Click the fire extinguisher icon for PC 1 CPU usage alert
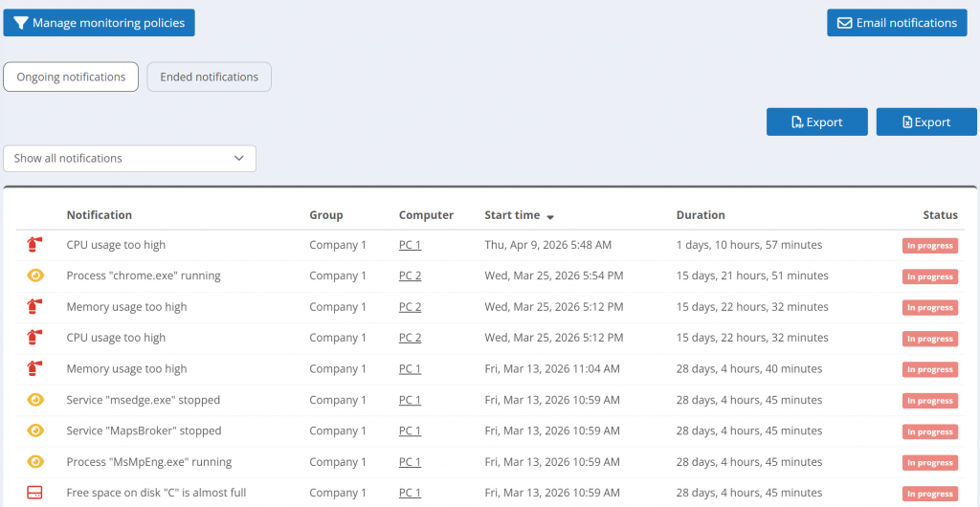 35,245
